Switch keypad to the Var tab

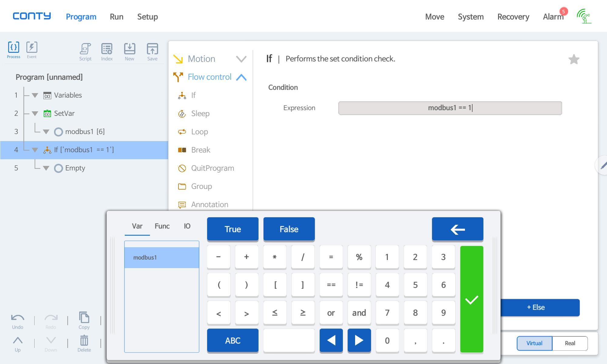click(137, 226)
